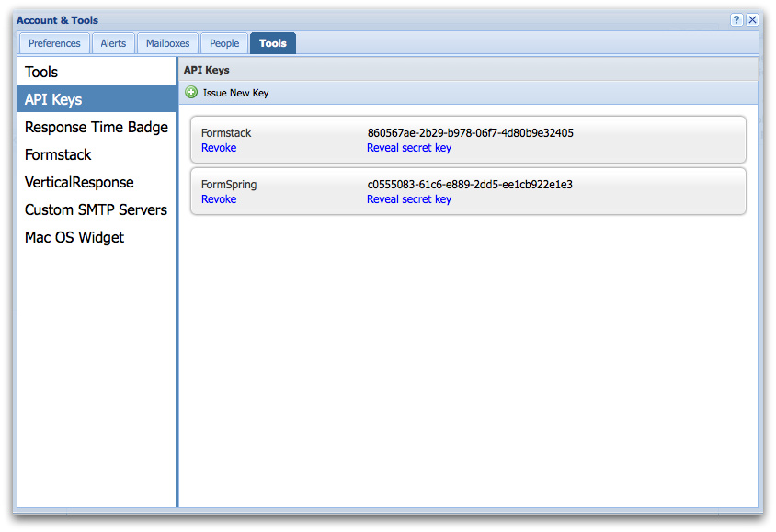This screenshot has height=532, width=776.
Task: Reveal secret key for FormSpring
Action: (409, 199)
